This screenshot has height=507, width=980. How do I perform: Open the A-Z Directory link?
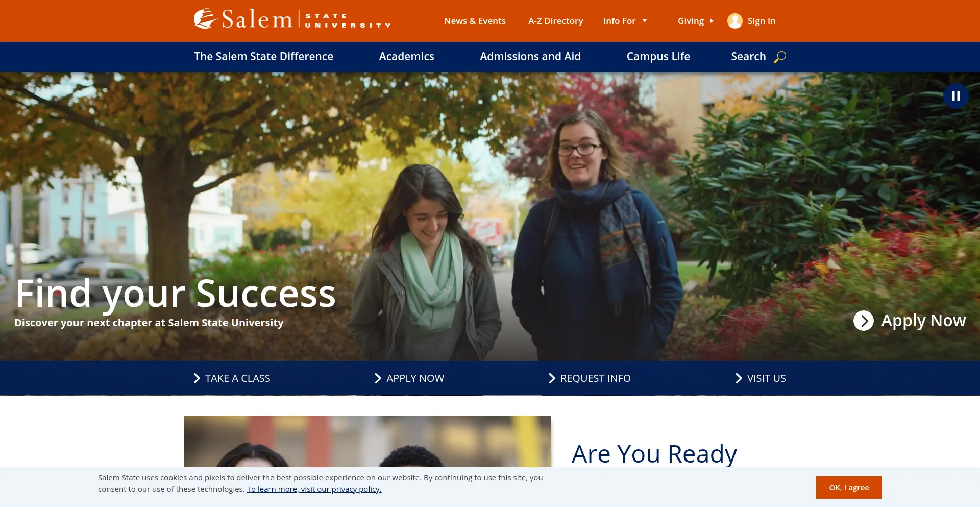coord(555,21)
